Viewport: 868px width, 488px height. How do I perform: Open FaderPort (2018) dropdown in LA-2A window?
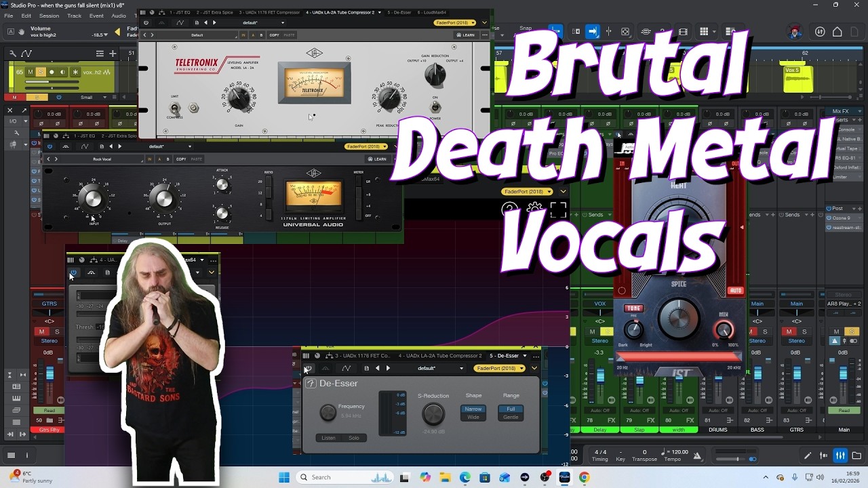[456, 22]
